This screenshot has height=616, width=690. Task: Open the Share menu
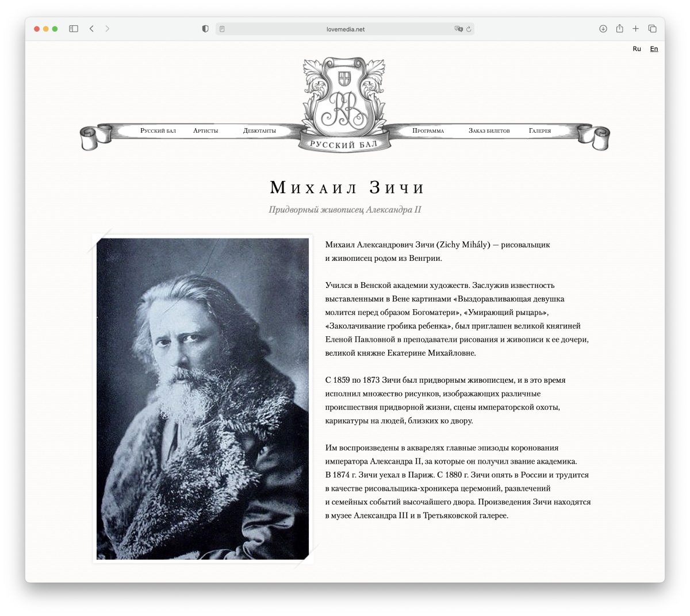point(619,29)
